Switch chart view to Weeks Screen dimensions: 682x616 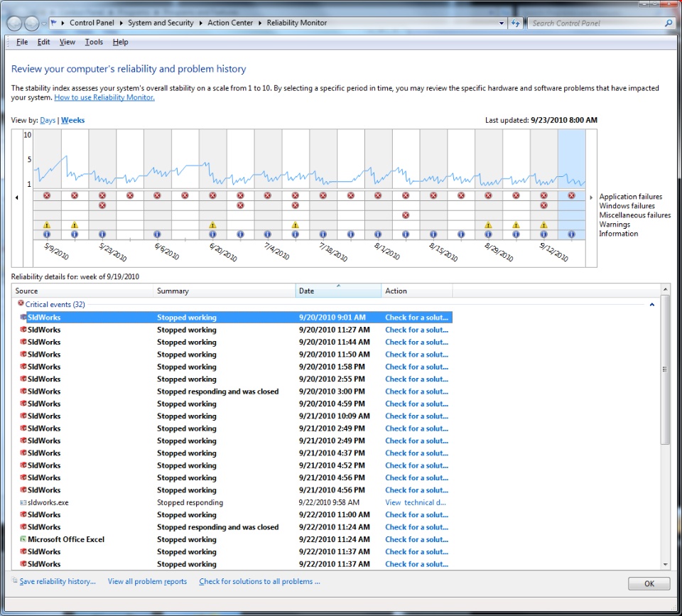point(72,120)
